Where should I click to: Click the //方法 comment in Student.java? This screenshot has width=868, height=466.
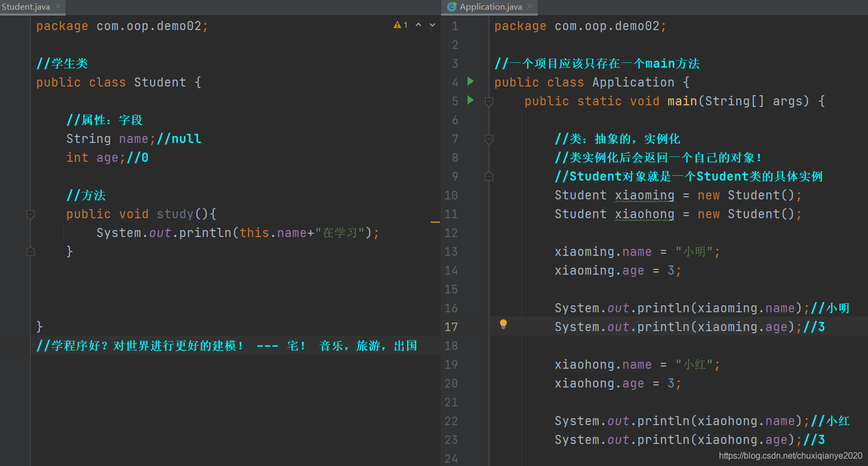[86, 196]
